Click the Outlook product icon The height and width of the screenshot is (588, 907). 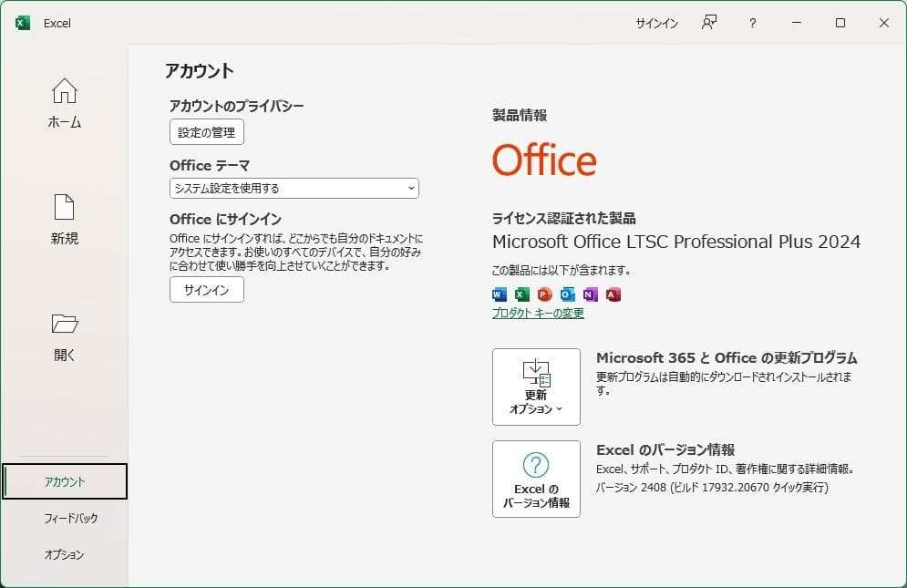point(568,294)
